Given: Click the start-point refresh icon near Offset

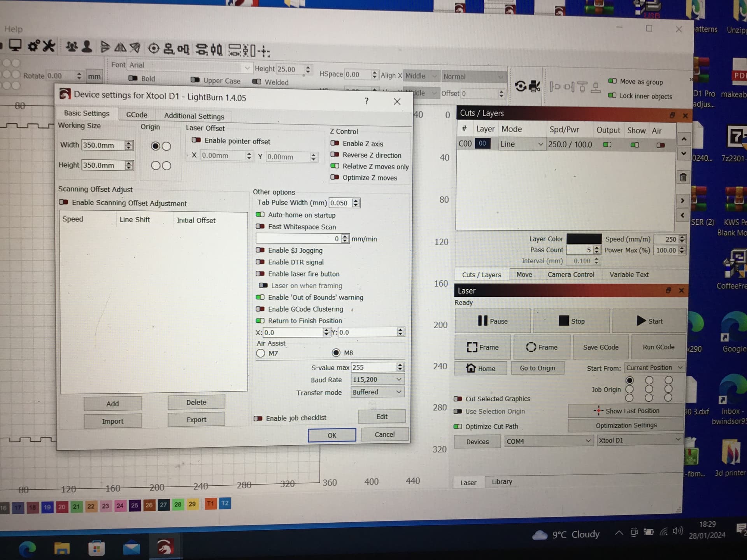Looking at the screenshot, I should pyautogui.click(x=521, y=86).
